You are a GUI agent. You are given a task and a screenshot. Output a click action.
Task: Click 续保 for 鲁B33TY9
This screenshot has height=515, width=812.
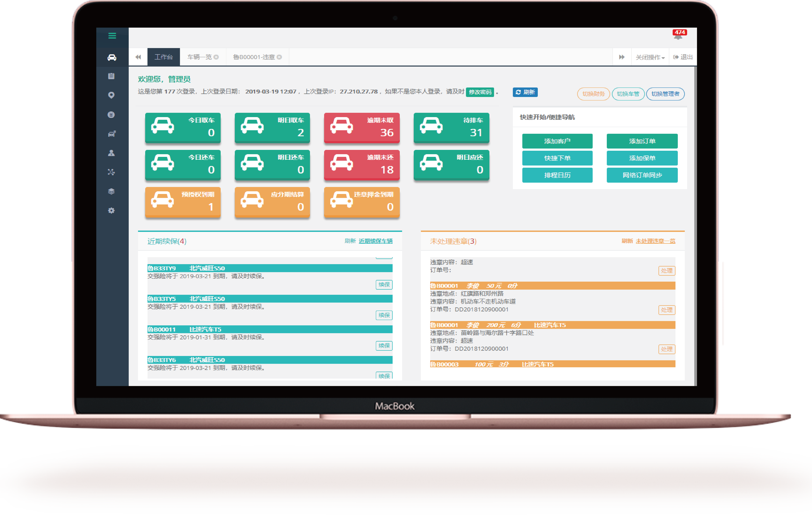(x=384, y=285)
